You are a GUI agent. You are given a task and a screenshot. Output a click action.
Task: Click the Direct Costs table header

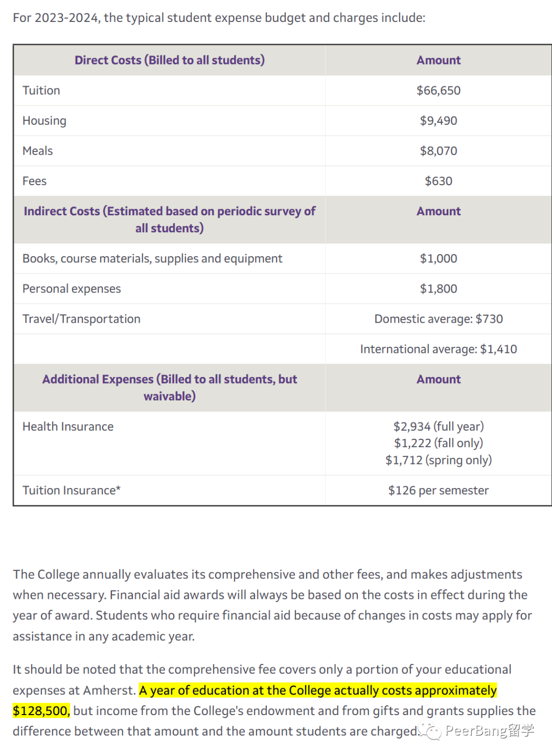click(x=170, y=60)
